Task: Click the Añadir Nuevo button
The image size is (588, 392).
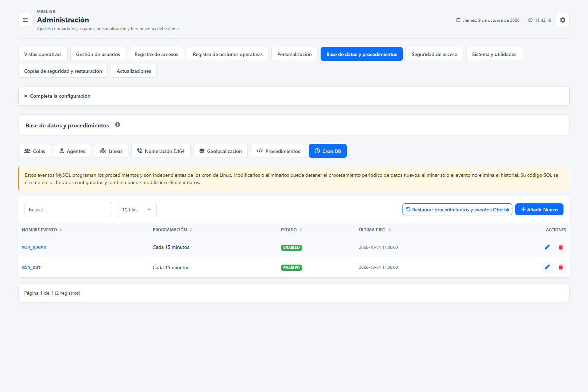Action: pos(539,210)
